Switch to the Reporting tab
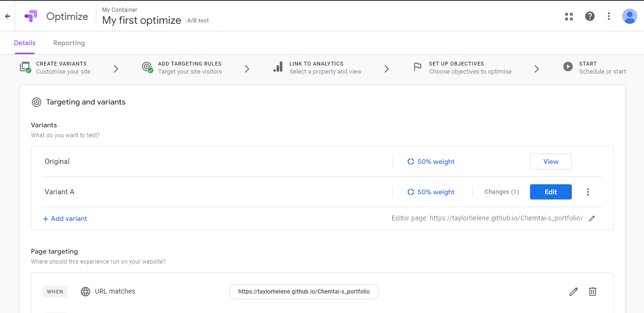644x313 pixels. pyautogui.click(x=69, y=43)
